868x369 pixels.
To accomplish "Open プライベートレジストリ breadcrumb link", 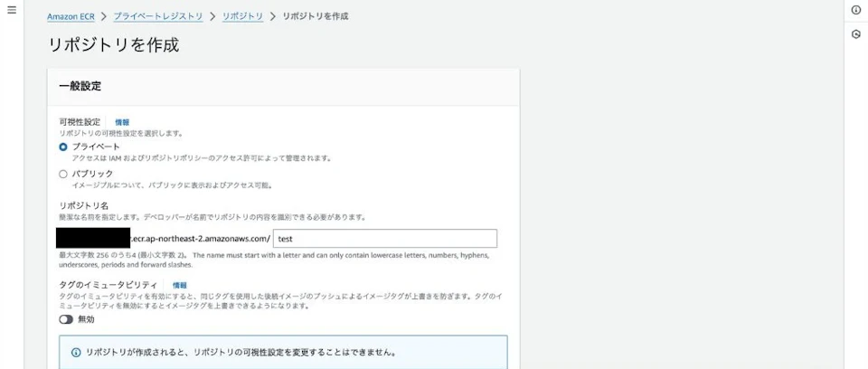I will click(x=158, y=16).
